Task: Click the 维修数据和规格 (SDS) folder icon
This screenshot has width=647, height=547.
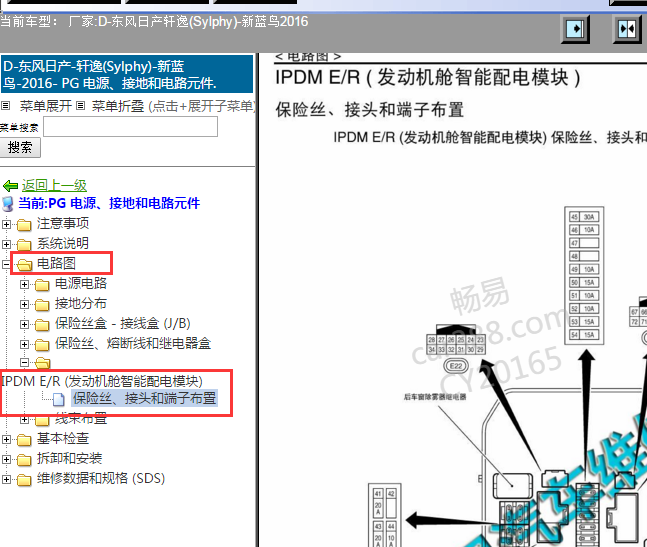Action: [24, 480]
